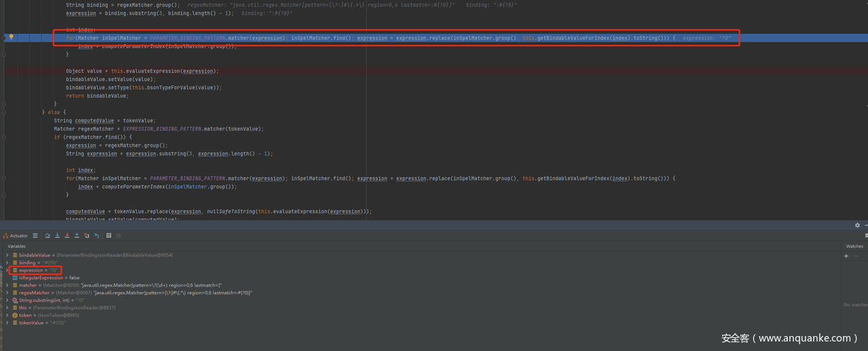Click the Step Into debugger icon

click(57, 236)
